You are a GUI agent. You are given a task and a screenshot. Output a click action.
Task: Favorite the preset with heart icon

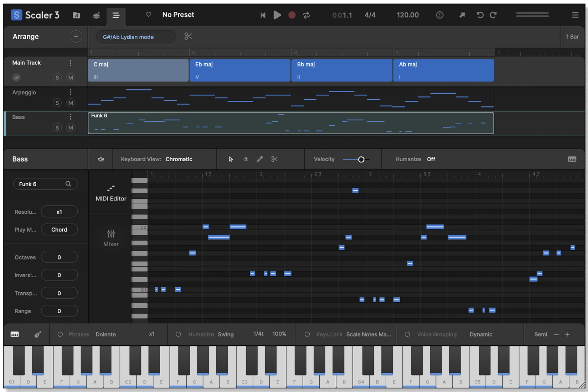coord(149,15)
